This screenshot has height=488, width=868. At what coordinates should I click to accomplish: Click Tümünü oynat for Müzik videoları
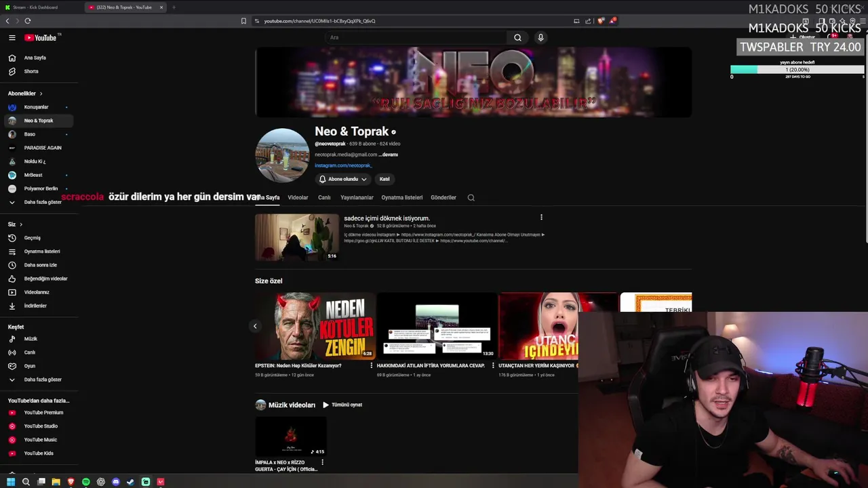pos(342,405)
